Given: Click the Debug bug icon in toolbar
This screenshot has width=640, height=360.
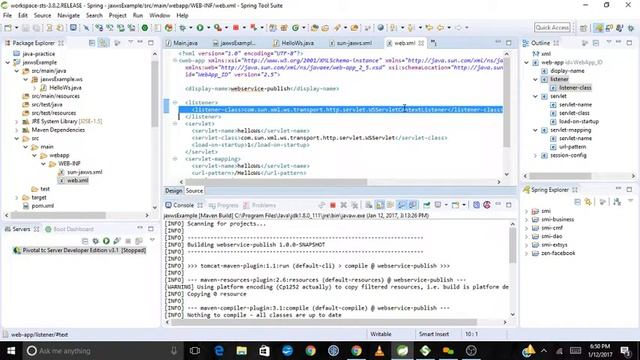Looking at the screenshot, I should (x=182, y=28).
